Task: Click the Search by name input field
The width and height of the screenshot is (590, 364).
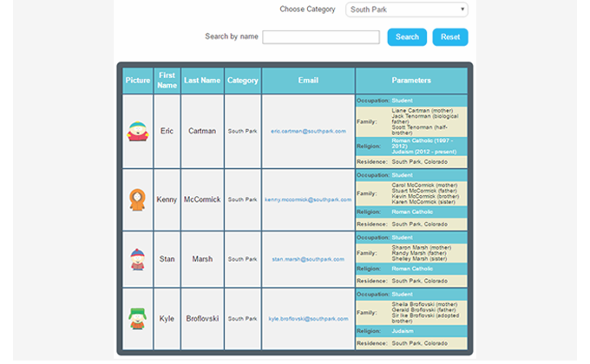Action: 321,37
